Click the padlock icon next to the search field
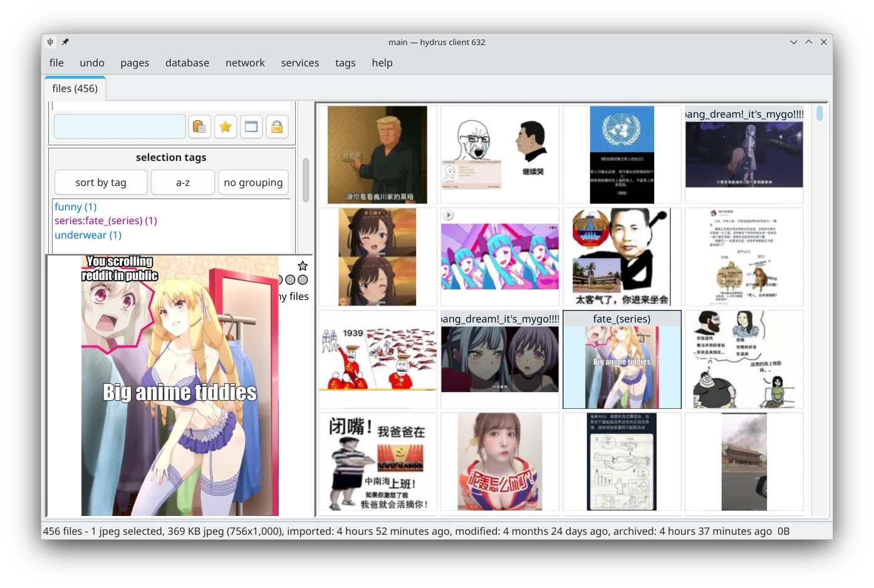Screen dimensions: 874x588 277,126
